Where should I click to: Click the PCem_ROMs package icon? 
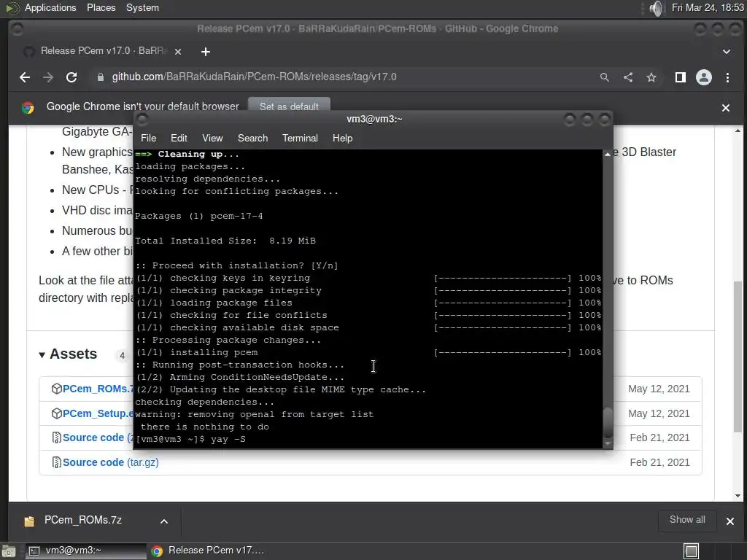[x=56, y=389]
